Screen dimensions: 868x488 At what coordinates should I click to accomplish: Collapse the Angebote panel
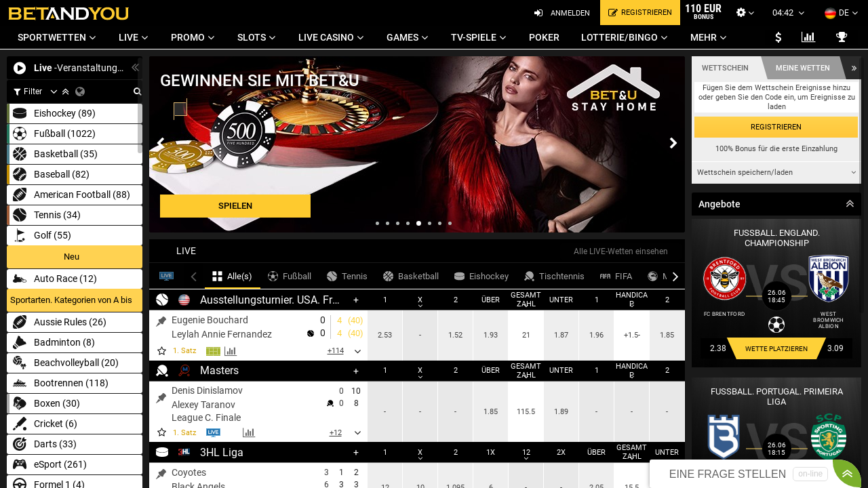[850, 204]
